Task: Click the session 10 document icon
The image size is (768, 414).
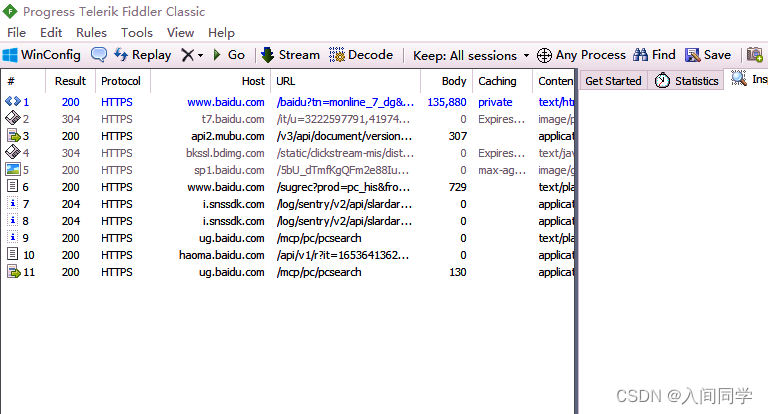Action: pos(12,254)
